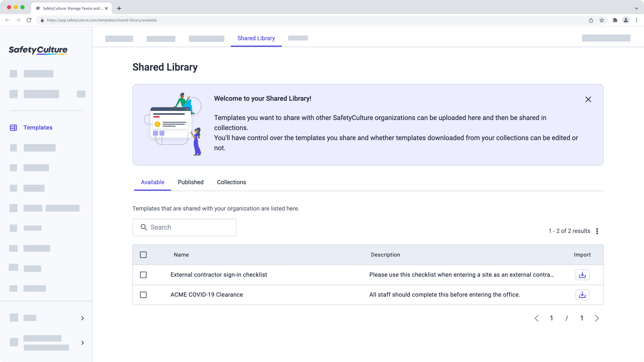644x362 pixels.
Task: Toggle the checkbox for ACME COVID-19 Clearance
Action: coord(143,294)
